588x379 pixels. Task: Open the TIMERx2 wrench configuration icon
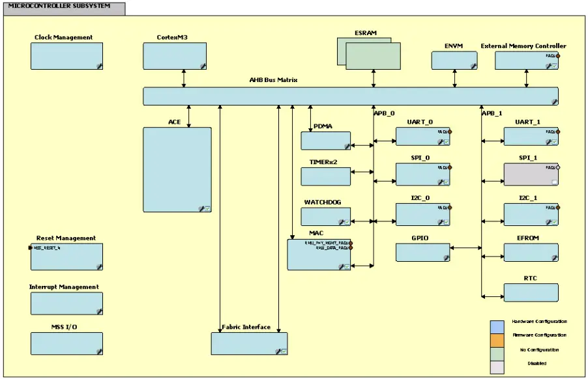coord(347,181)
